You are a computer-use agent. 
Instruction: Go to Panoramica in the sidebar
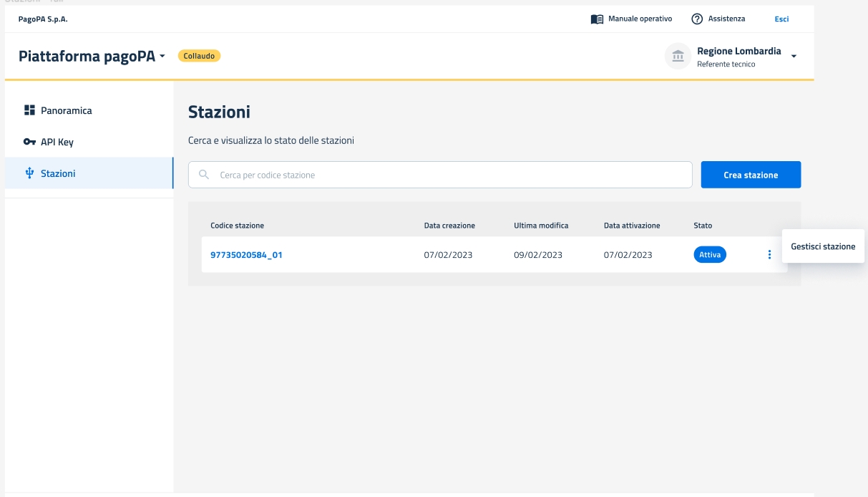pyautogui.click(x=66, y=111)
